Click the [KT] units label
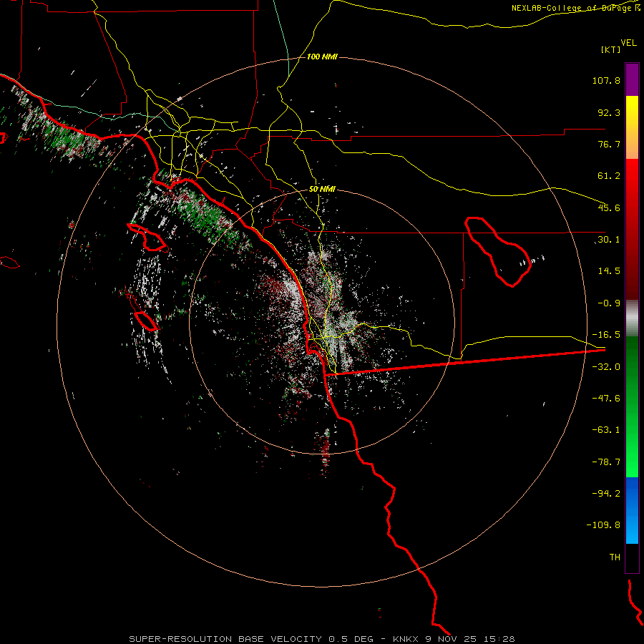 pyautogui.click(x=610, y=49)
